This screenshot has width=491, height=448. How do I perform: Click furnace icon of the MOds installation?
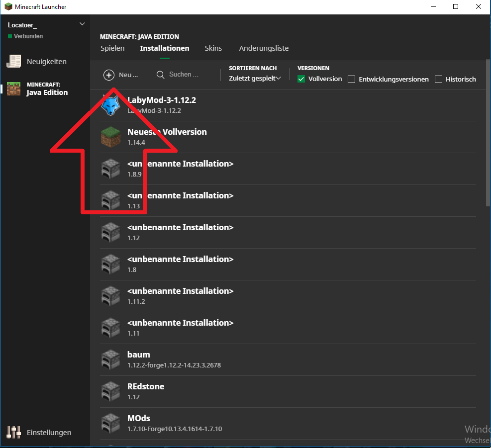110,423
